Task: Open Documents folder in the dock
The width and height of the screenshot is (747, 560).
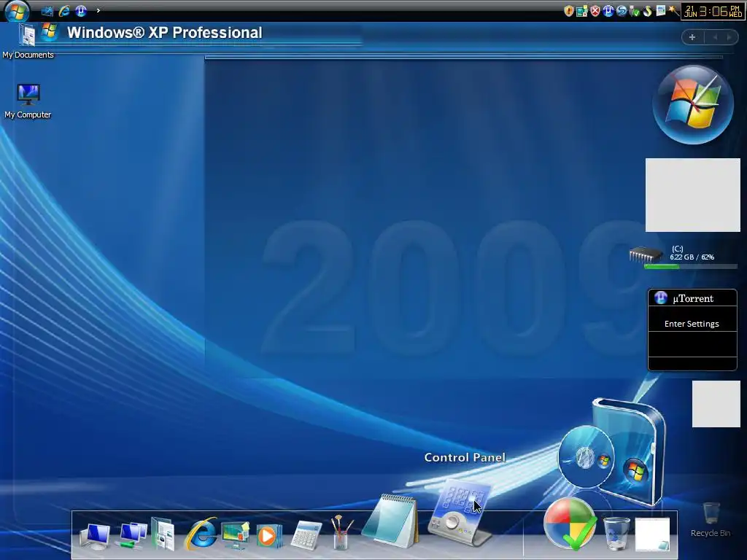Action: coord(163,533)
